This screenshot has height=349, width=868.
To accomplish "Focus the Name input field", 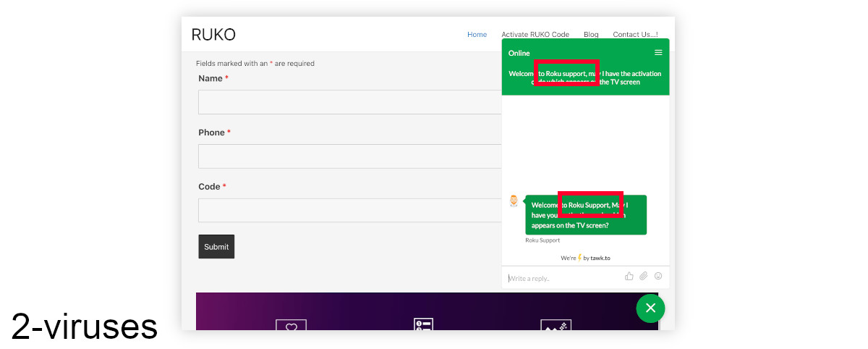I will point(350,102).
